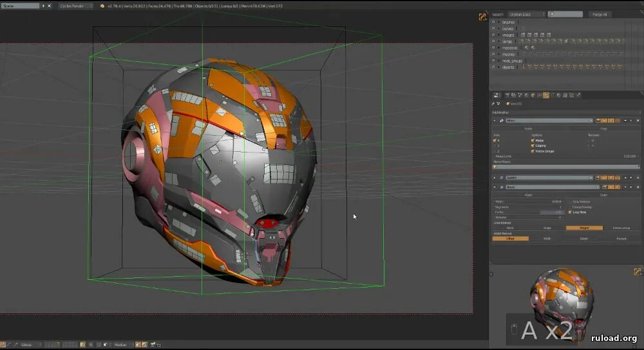Remove the Mirror modifier with its X
The image size is (644, 350).
(x=638, y=120)
